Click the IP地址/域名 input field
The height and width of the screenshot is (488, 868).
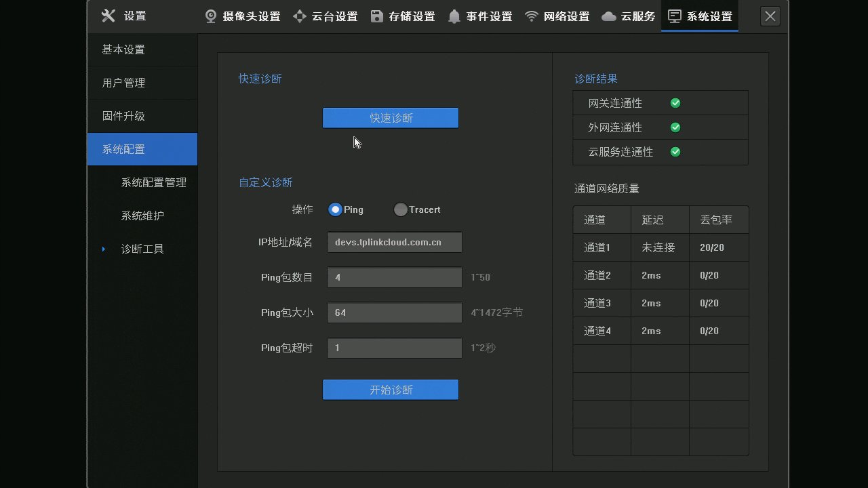[395, 242]
